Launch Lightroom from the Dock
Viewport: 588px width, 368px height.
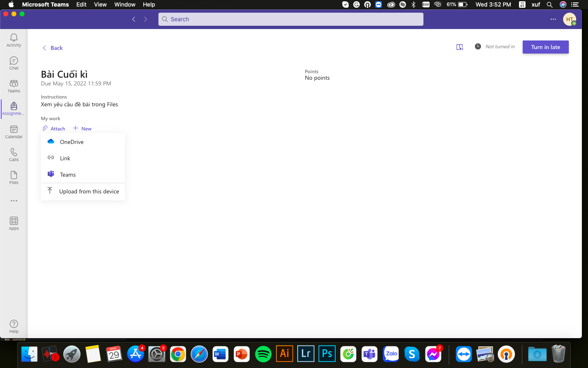(305, 354)
